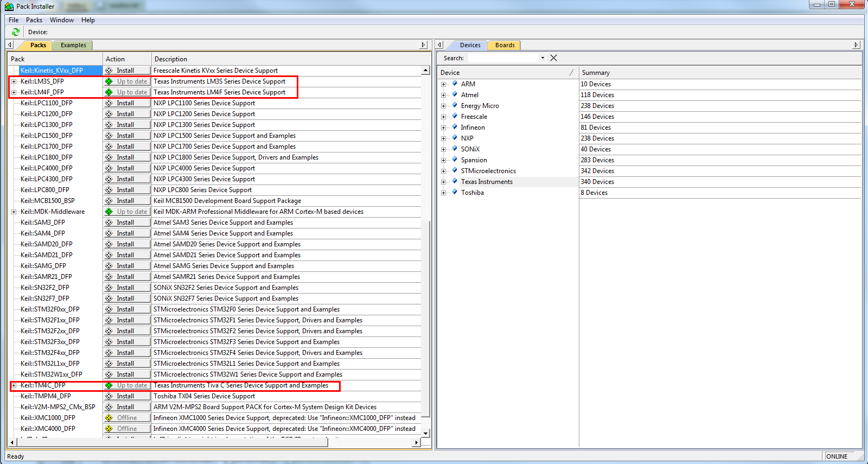Click the diamond icon beside NXP
This screenshot has height=464, width=868.
pos(455,138)
